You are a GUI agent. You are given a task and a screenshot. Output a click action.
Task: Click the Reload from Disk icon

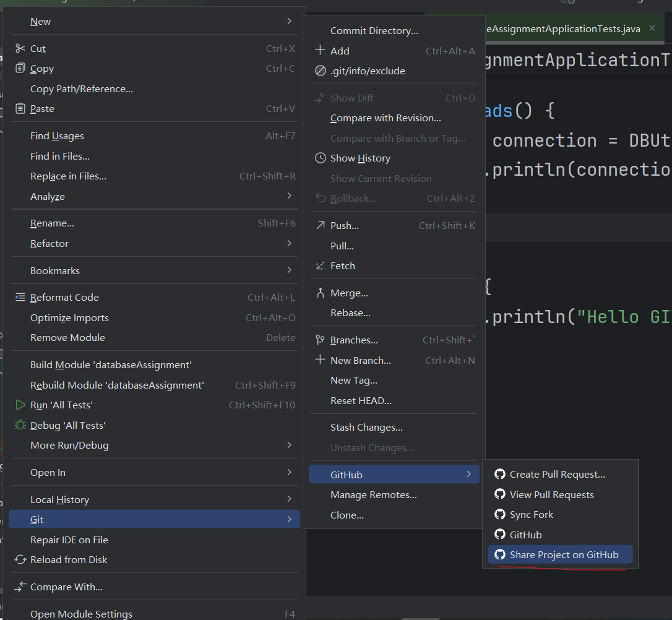20,560
